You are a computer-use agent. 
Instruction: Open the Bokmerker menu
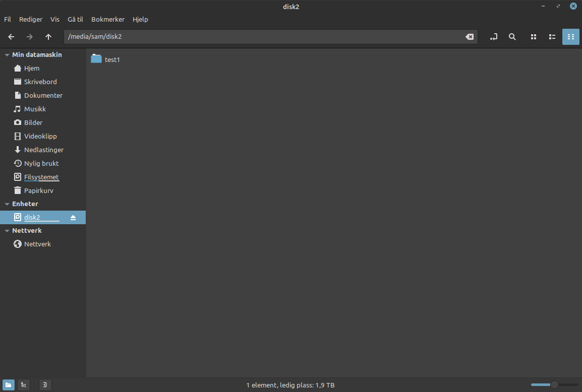coord(107,19)
